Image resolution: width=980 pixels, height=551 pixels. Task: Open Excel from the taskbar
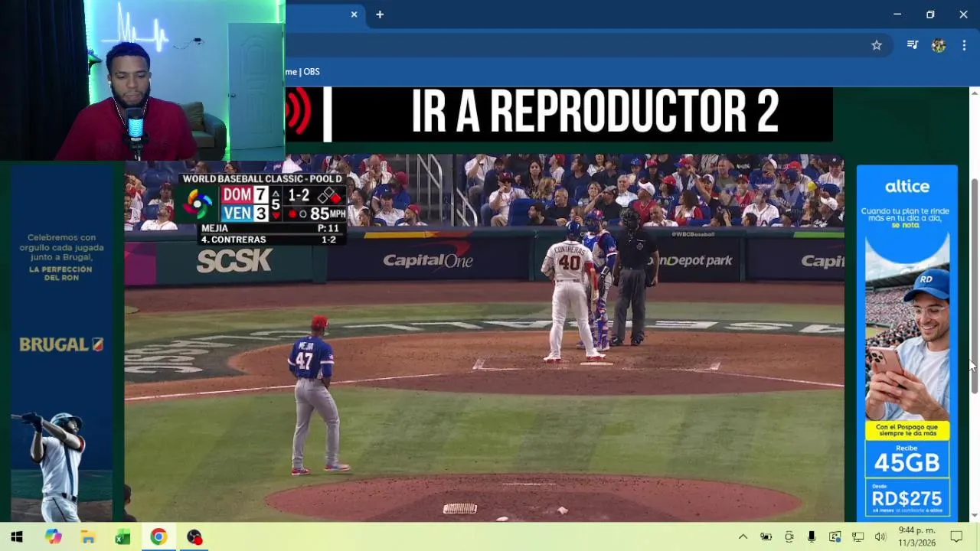(x=122, y=537)
